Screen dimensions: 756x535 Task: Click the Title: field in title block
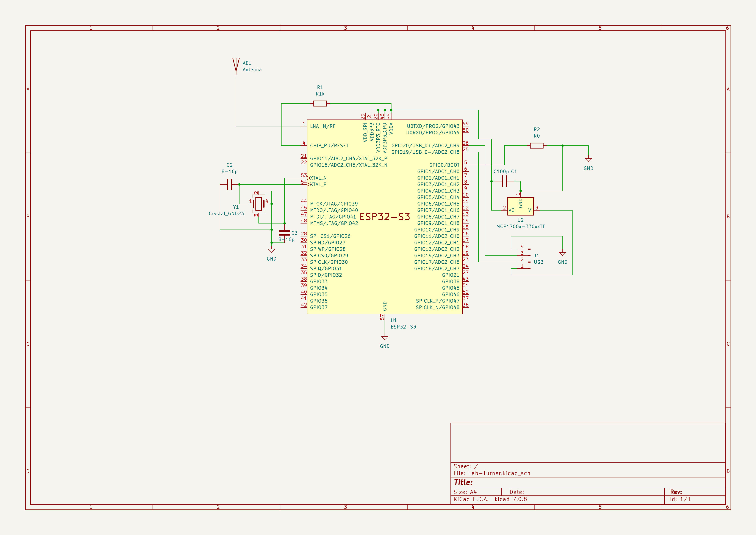[463, 482]
